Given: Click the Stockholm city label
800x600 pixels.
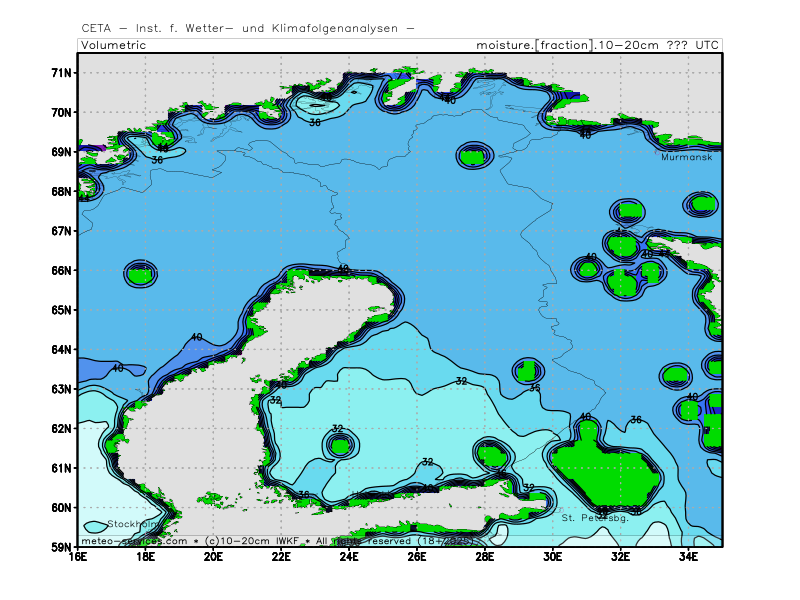Looking at the screenshot, I should 132,524.
